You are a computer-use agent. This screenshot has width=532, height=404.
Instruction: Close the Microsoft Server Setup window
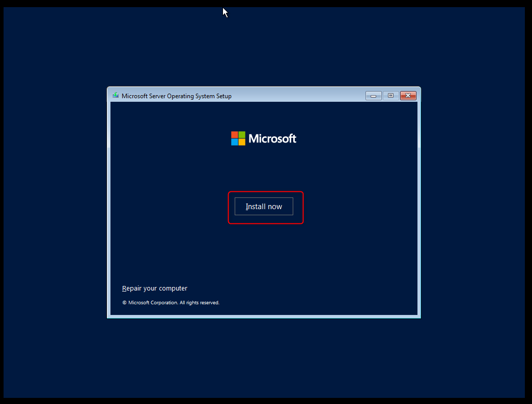point(408,96)
